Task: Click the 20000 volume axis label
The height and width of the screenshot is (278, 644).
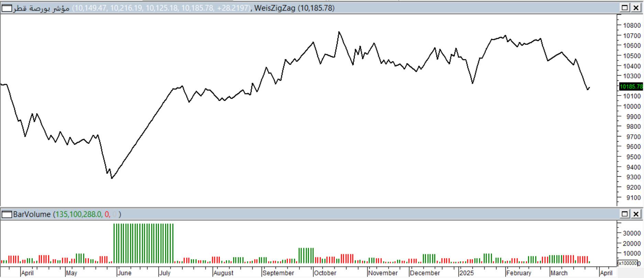Action: [632, 244]
